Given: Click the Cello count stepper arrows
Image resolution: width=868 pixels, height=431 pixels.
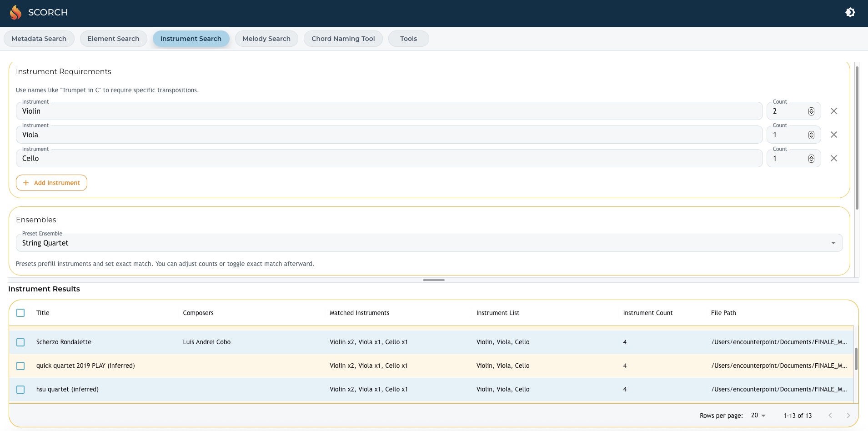Looking at the screenshot, I should 811,159.
